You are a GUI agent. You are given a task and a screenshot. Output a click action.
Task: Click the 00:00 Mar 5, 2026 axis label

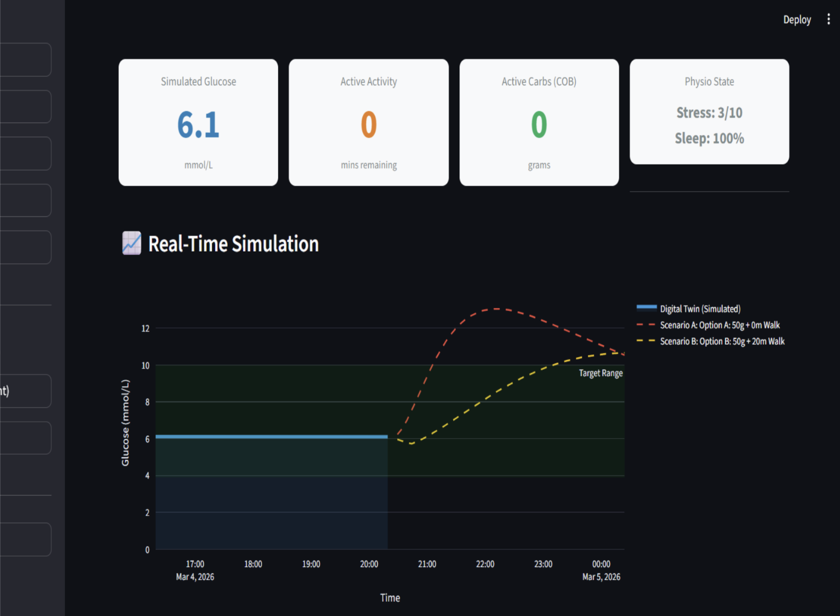point(601,570)
